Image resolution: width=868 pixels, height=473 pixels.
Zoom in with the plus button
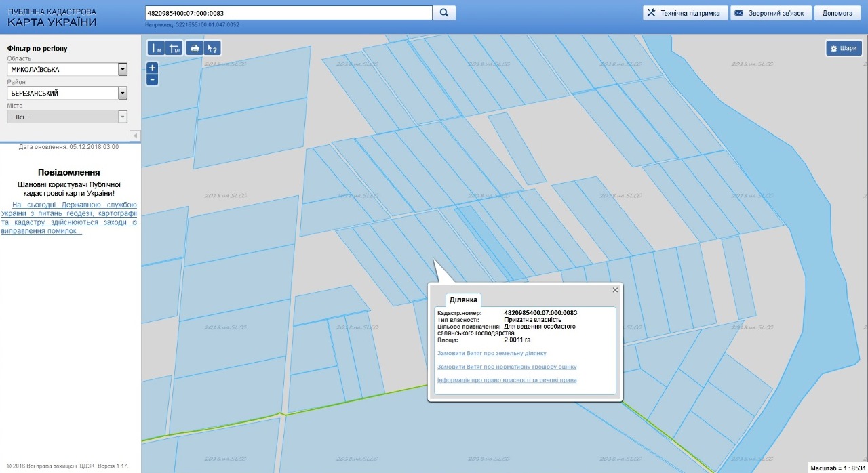[153, 68]
